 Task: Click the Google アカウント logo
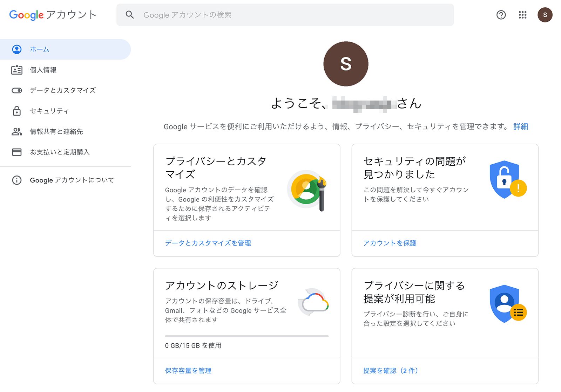pyautogui.click(x=53, y=15)
